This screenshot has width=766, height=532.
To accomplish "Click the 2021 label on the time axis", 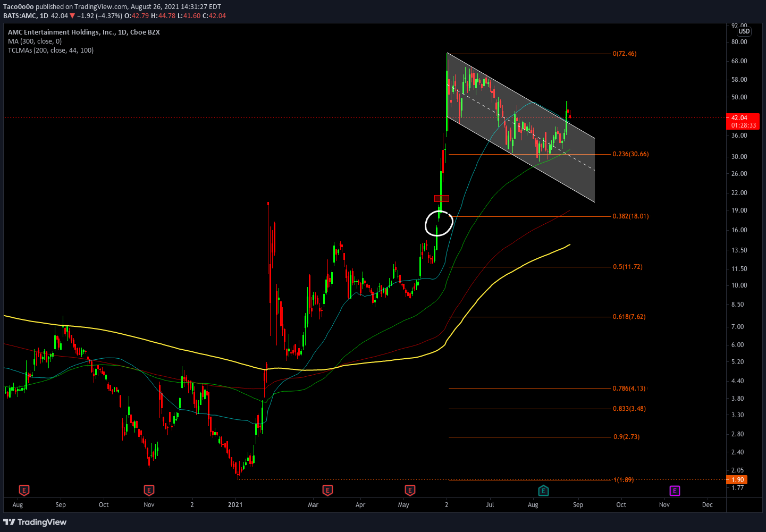I will coord(235,505).
